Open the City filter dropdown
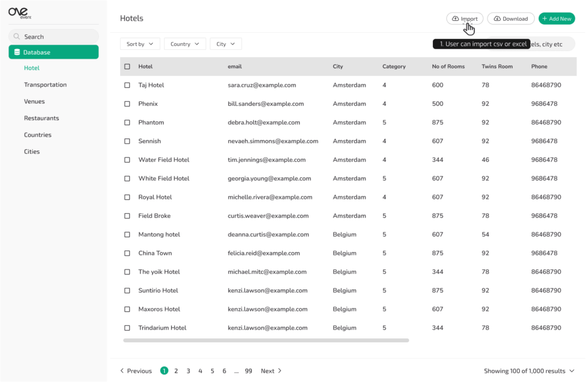Viewport: 588px width, 382px height. (226, 44)
